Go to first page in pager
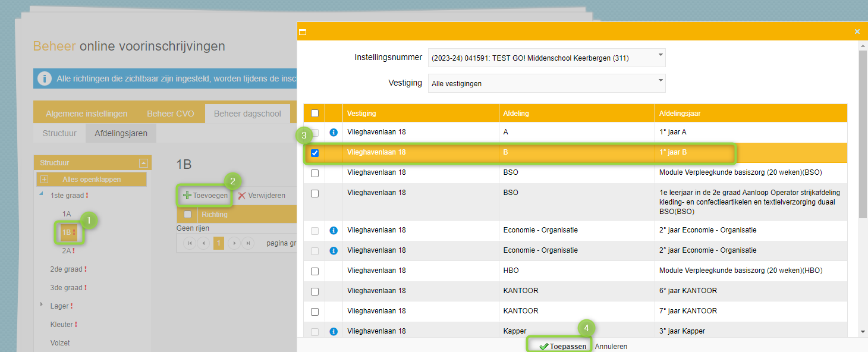 [x=189, y=243]
